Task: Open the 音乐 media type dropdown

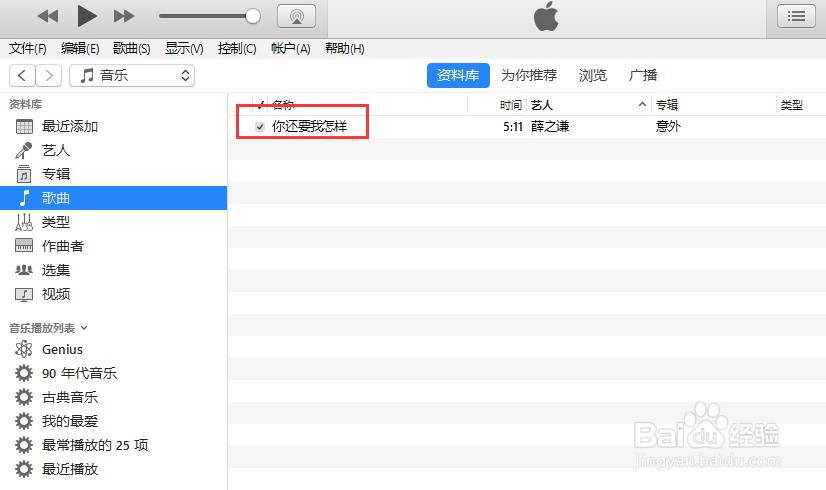Action: point(132,75)
